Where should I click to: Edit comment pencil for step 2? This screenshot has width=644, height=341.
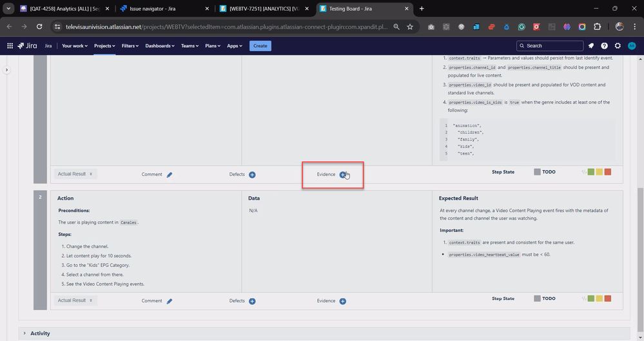pos(169,301)
